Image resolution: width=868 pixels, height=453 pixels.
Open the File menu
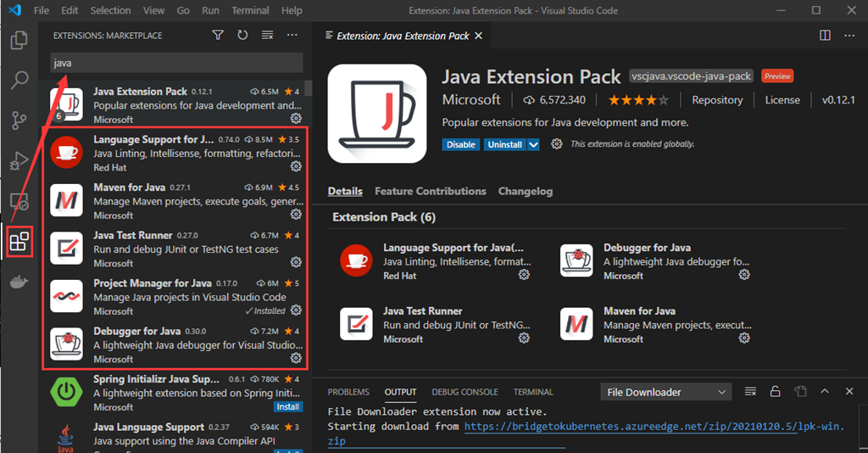[x=42, y=10]
